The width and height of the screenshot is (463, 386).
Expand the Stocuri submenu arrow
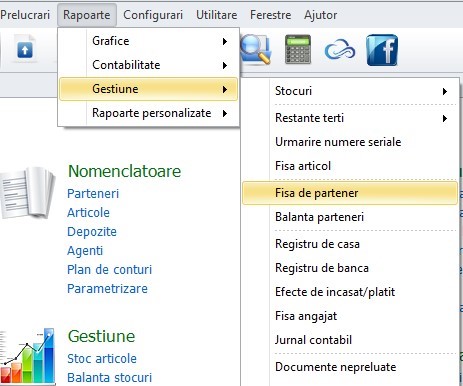[x=445, y=91]
